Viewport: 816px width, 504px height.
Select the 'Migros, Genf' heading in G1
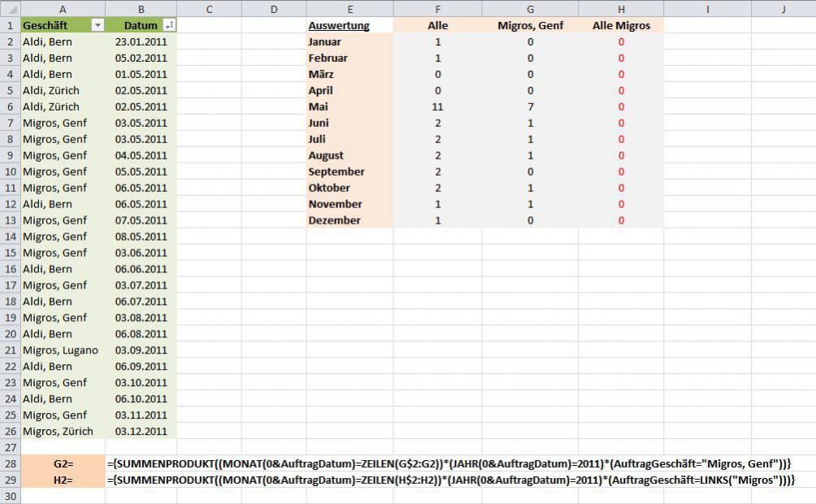[x=530, y=25]
